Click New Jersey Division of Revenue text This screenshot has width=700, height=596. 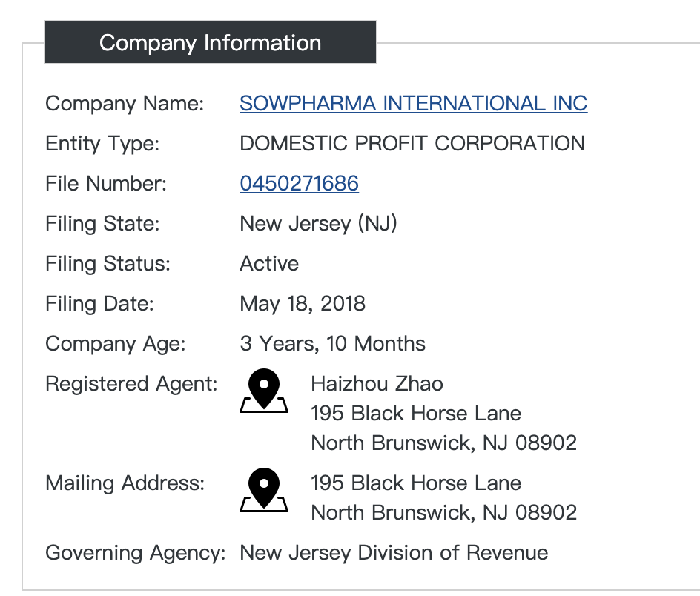(x=394, y=553)
